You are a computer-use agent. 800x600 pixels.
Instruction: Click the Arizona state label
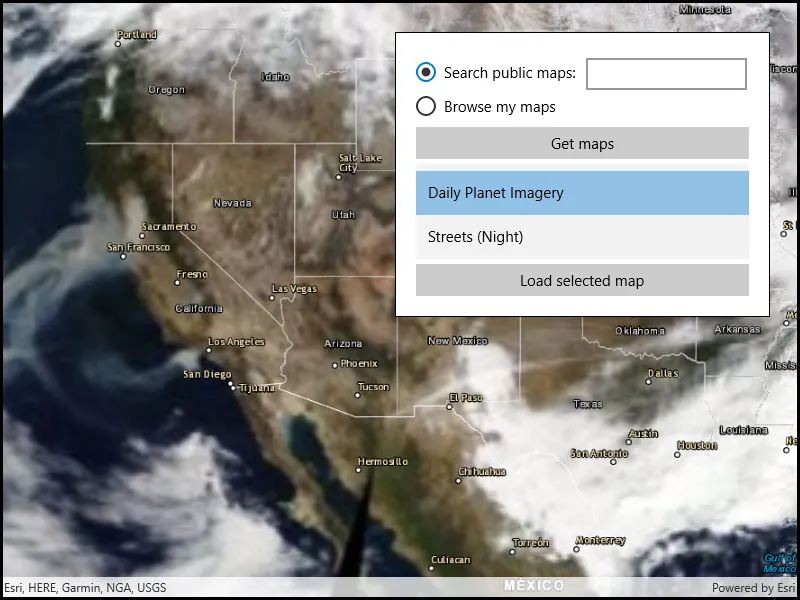pyautogui.click(x=343, y=344)
